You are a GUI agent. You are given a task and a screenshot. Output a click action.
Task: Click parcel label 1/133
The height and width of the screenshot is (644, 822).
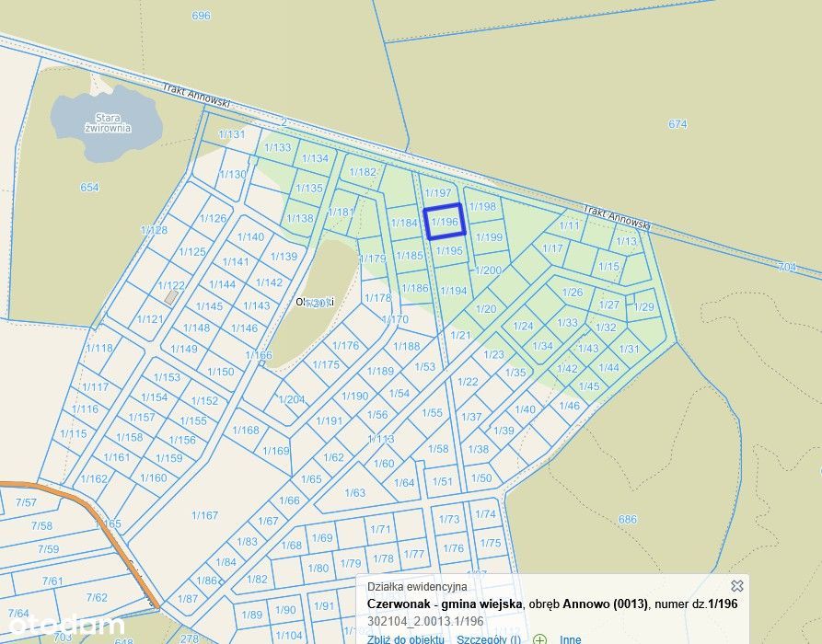click(x=277, y=148)
